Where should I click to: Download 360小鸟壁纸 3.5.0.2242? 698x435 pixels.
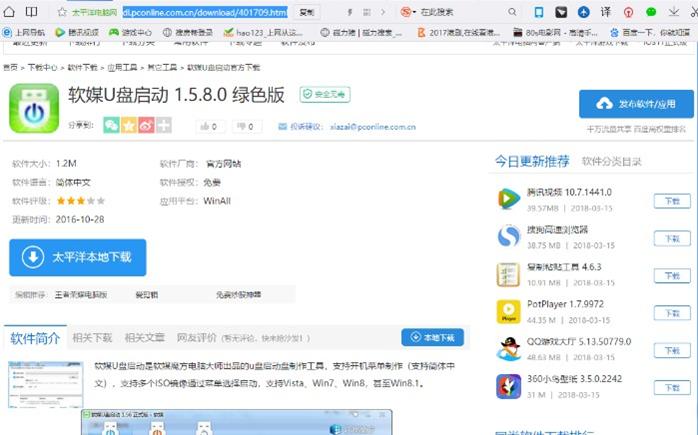pyautogui.click(x=672, y=388)
